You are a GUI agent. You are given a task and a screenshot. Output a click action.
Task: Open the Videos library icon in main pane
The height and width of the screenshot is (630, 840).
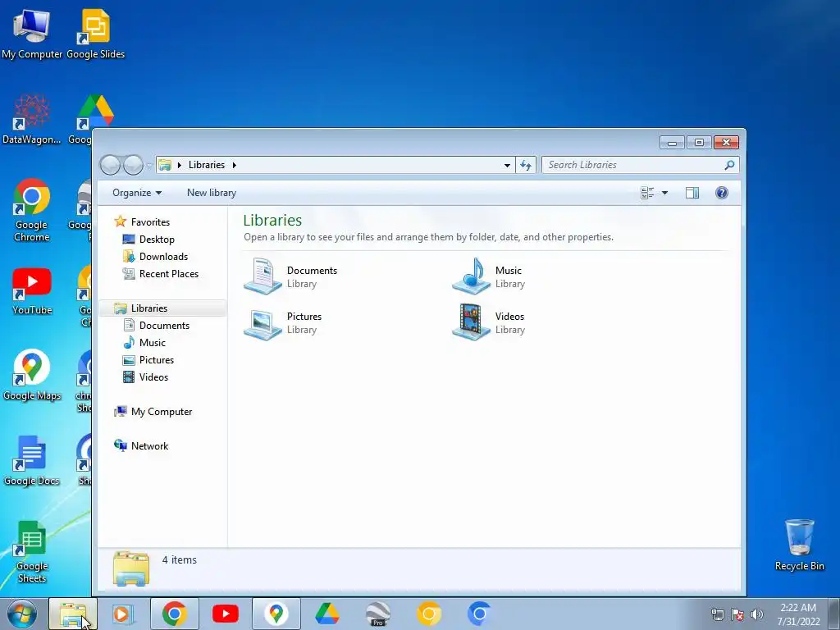pos(471,322)
